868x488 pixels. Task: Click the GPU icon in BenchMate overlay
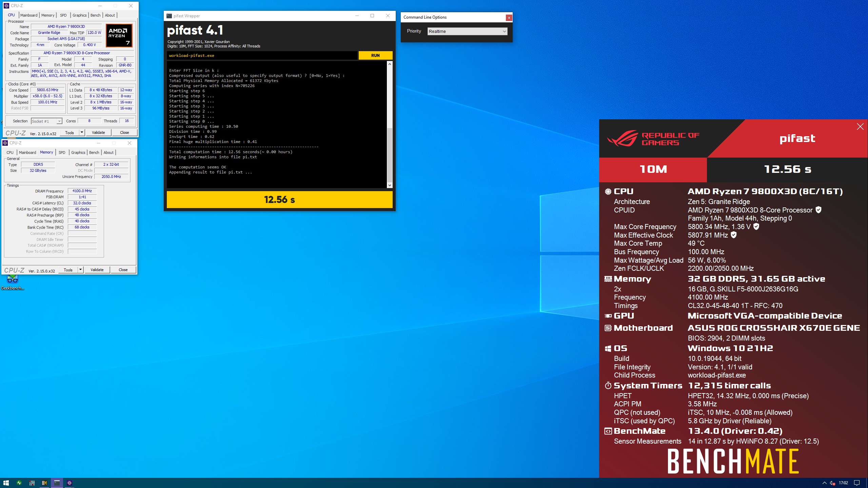(608, 316)
